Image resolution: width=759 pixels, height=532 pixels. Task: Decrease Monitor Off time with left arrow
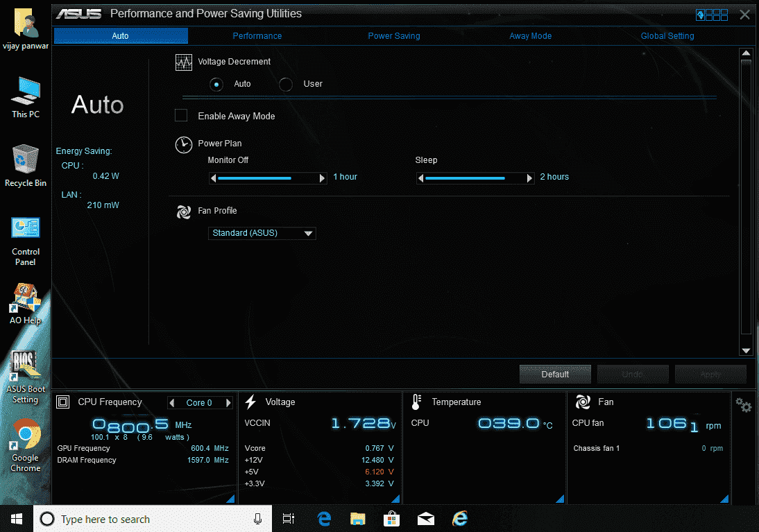point(214,178)
